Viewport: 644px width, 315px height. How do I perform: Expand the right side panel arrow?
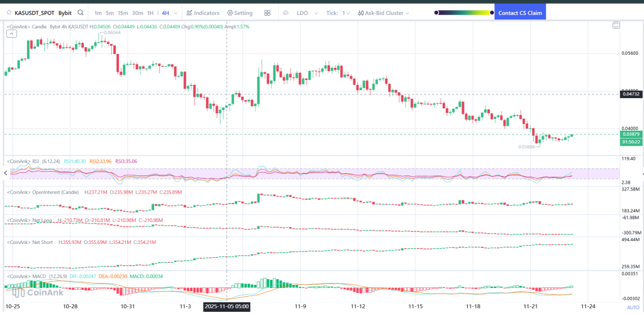[x=642, y=174]
